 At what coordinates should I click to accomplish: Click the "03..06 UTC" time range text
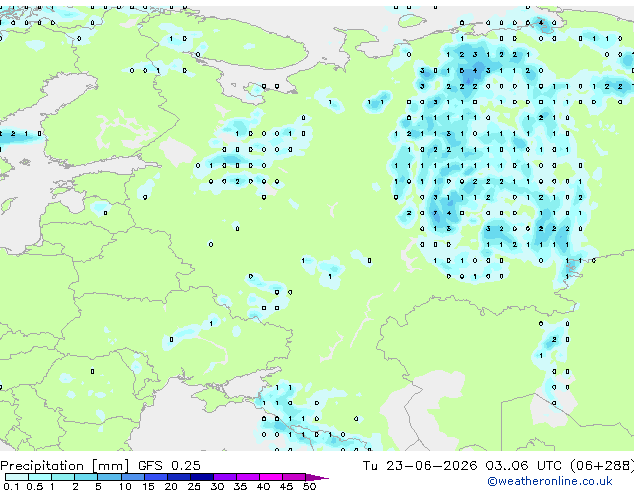523,465
